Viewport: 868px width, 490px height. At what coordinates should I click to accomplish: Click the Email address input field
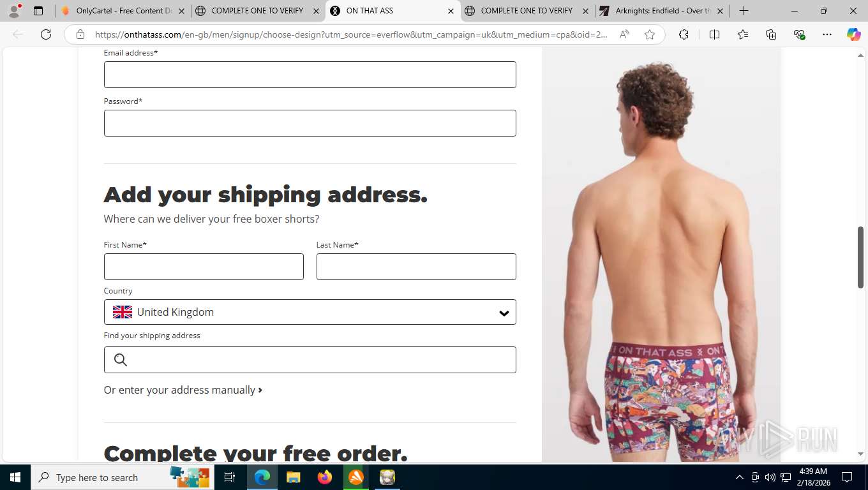click(310, 75)
